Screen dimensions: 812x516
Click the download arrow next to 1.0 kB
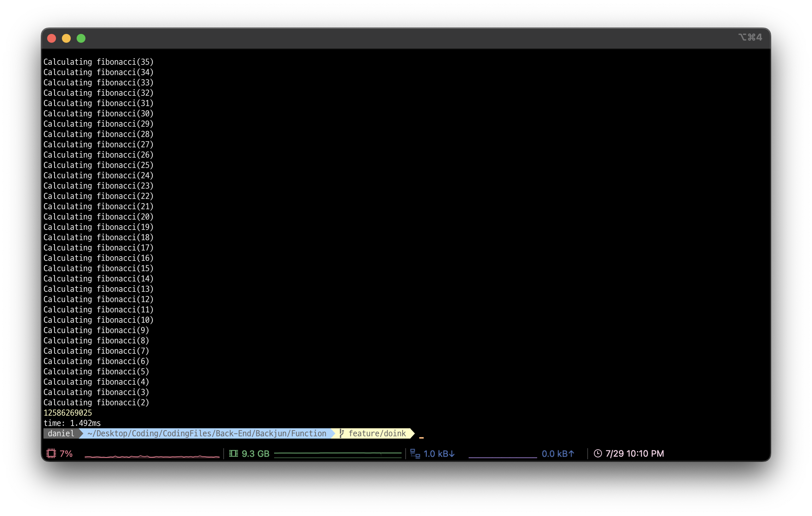[452, 454]
